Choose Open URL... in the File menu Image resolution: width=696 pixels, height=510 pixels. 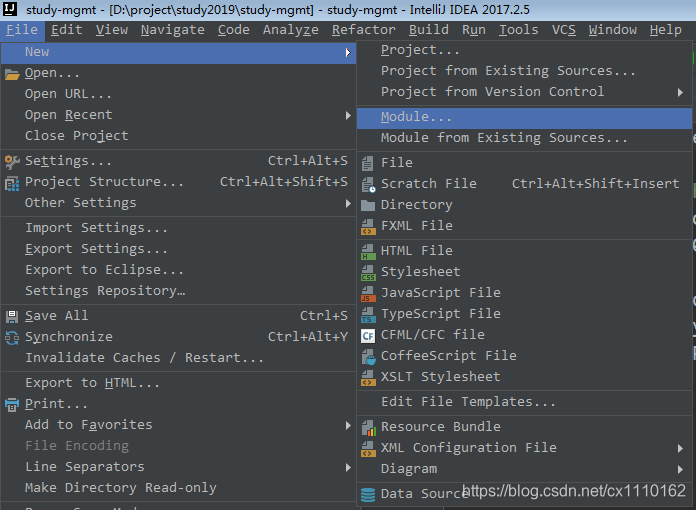tap(178, 95)
